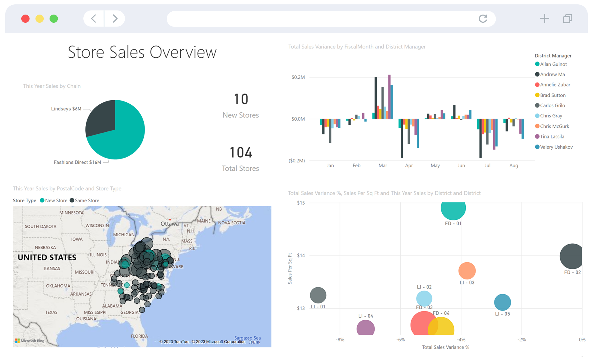This screenshot has height=364, width=593.
Task: Open the Terms link on the map
Action: point(254,342)
